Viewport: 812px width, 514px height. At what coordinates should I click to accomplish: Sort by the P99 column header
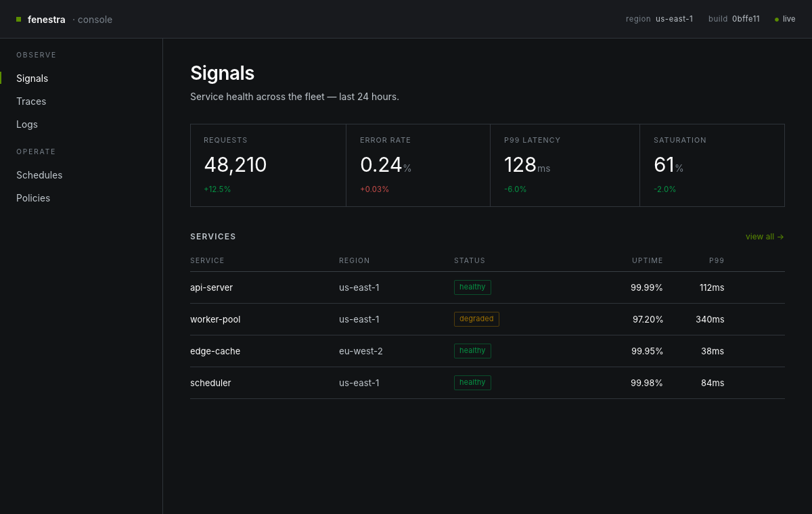click(x=717, y=260)
